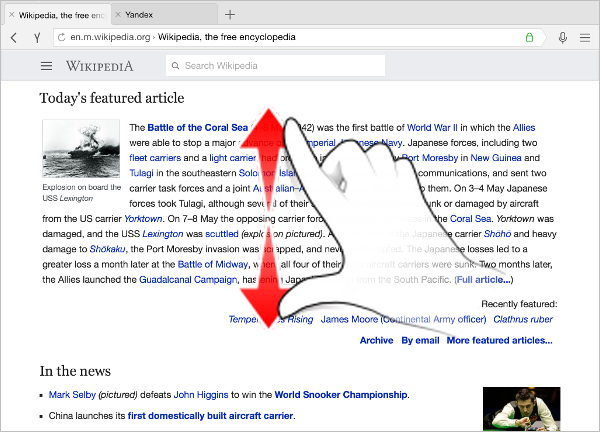
Task: Click the search magnifier icon
Action: [x=175, y=66]
